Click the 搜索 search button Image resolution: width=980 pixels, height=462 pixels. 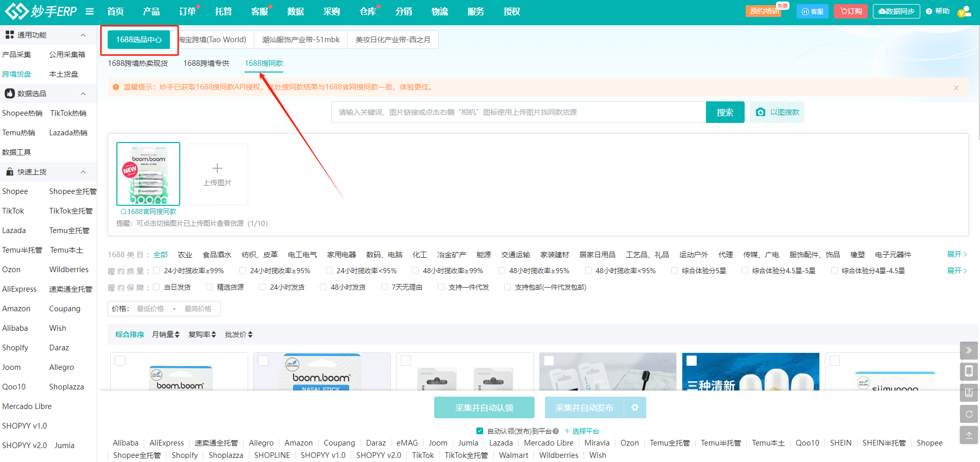(x=725, y=112)
